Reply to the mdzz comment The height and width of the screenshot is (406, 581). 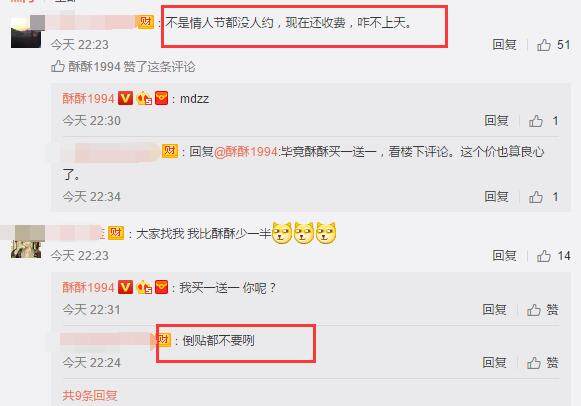click(x=496, y=120)
